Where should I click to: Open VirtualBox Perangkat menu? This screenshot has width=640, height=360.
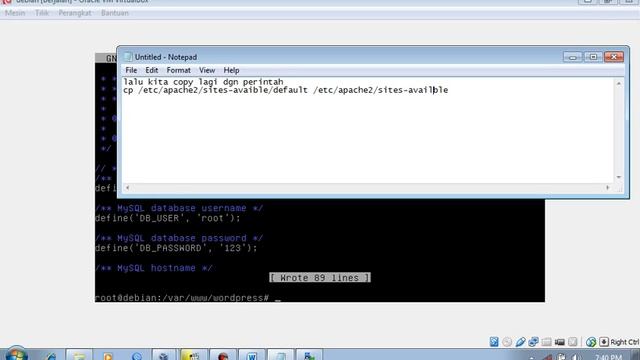pos(75,13)
